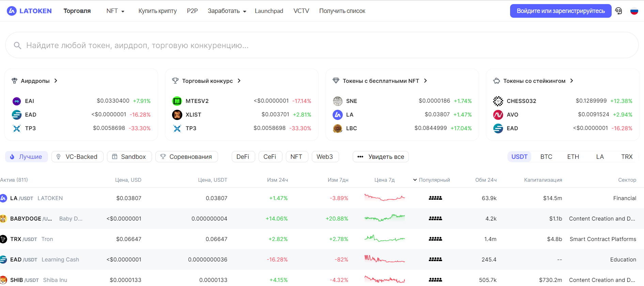Select the VC-Backed filter
Screen dimensions: 644x286
pyautogui.click(x=77, y=157)
